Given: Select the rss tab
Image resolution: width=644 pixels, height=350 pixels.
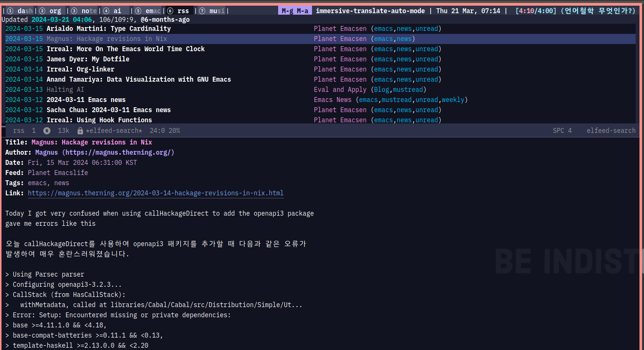Looking at the screenshot, I should [180, 11].
